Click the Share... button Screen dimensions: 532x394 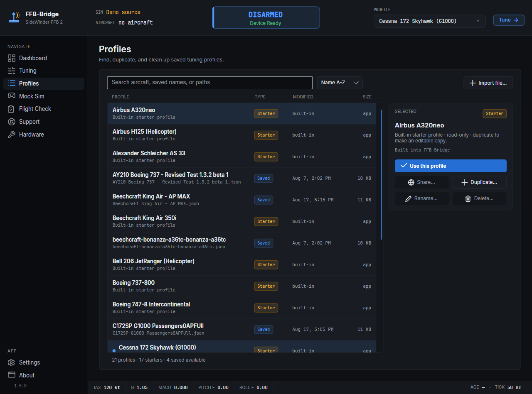(421, 182)
